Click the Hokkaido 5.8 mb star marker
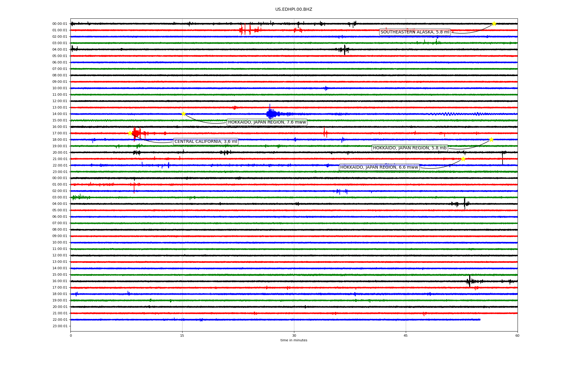Image resolution: width=588 pixels, height=368 pixels. (x=491, y=140)
